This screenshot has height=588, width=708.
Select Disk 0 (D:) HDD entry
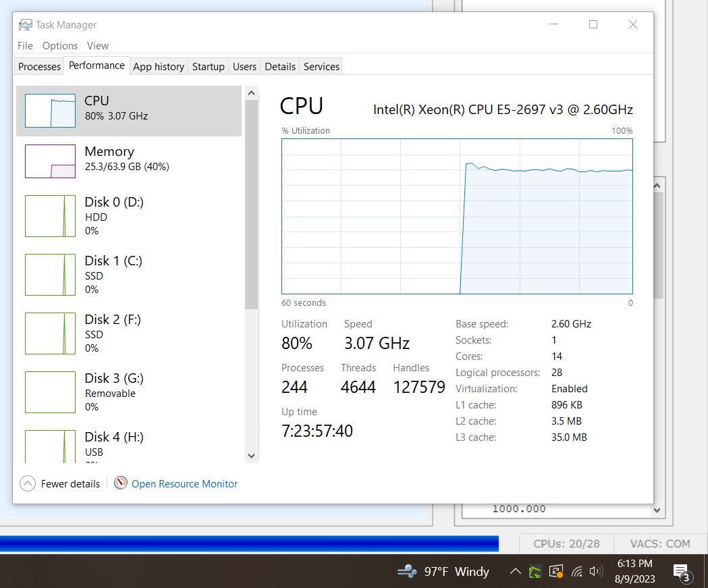pos(129,216)
